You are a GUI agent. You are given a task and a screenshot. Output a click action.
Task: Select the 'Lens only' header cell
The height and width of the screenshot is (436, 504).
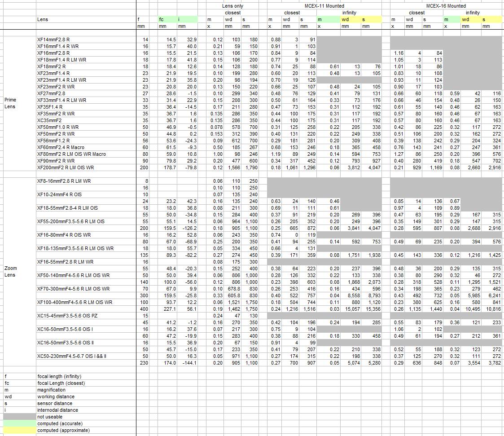[233, 6]
